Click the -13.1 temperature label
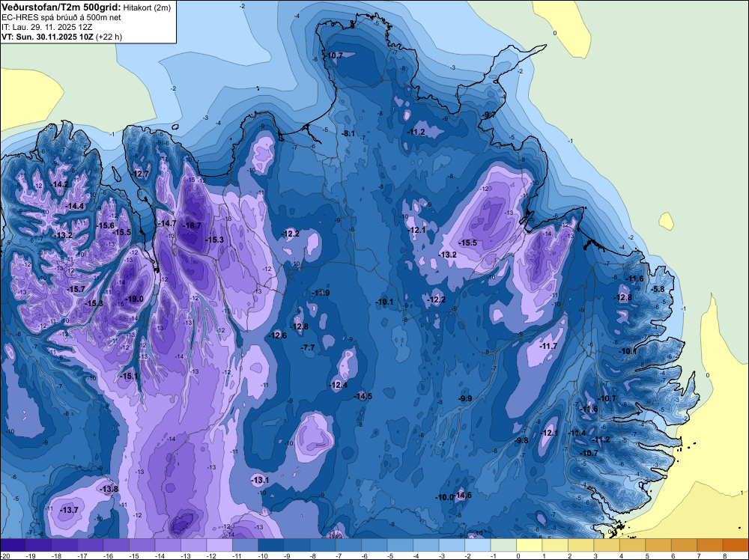Viewport: 749px width, 560px height. tap(261, 481)
